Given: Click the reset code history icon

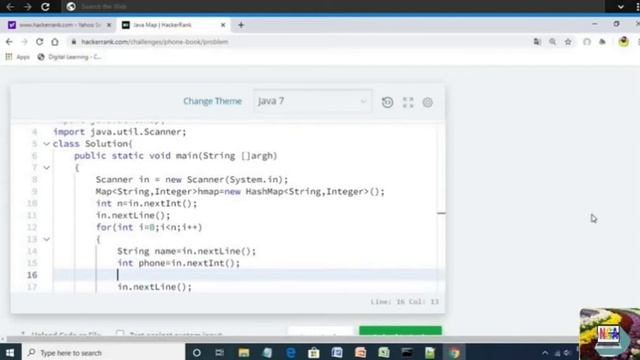Looking at the screenshot, I should 387,102.
